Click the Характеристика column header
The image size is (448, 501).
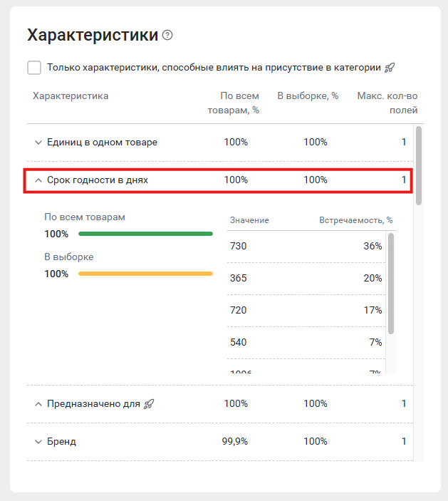71,96
